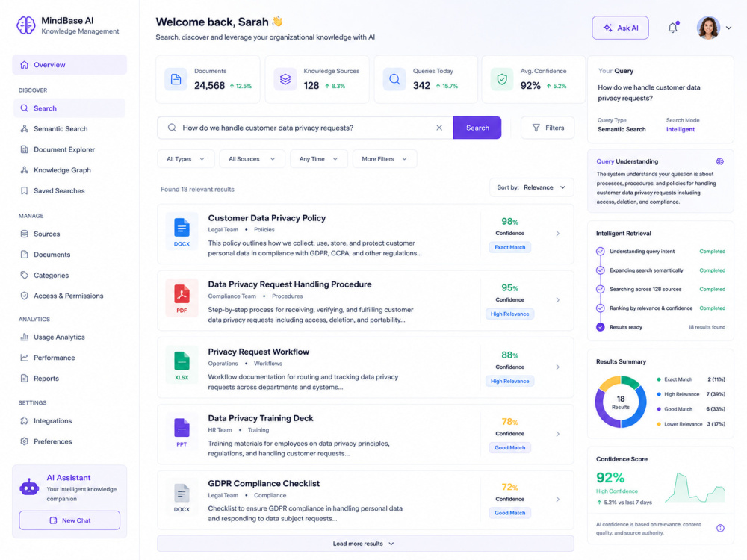Click the Searching across 128 sources check

[601, 289]
